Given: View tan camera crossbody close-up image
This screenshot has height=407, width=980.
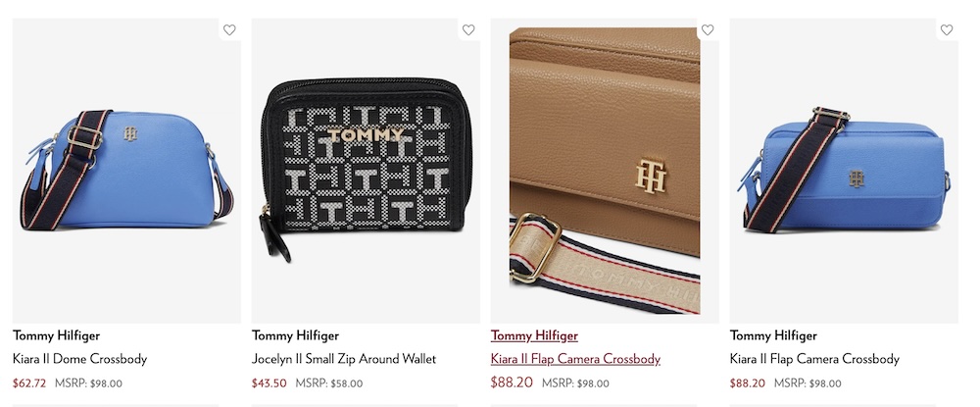Looking at the screenshot, I should pos(605,170).
